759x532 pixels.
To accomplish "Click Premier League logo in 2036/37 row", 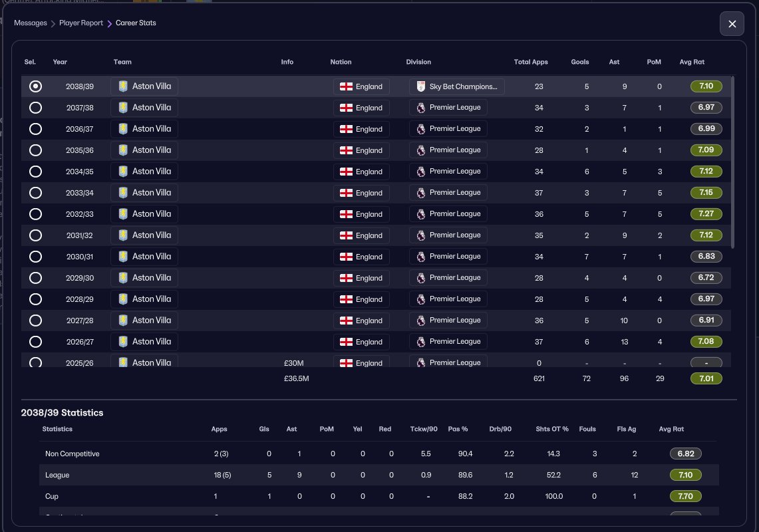I will click(421, 129).
